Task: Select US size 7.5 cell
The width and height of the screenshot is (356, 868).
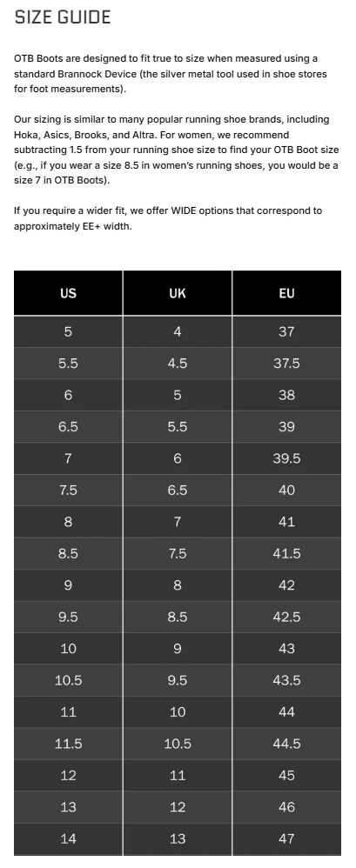Action: (x=68, y=490)
